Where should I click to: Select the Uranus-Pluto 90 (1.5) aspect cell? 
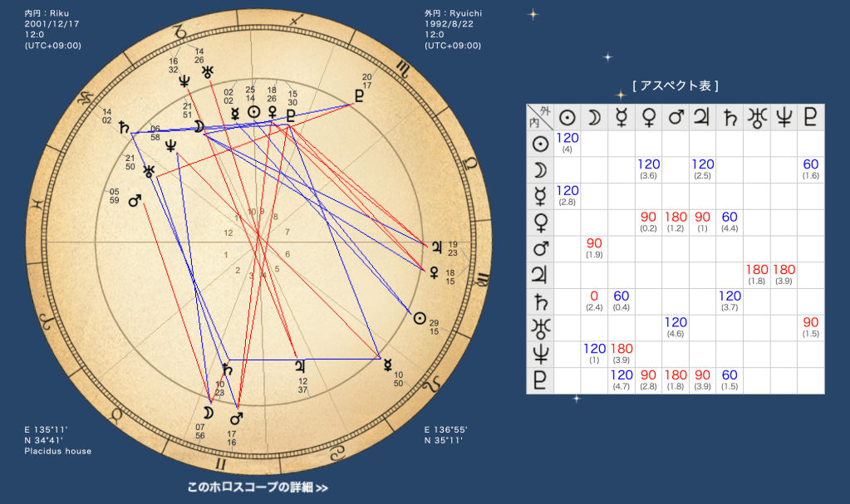811,327
